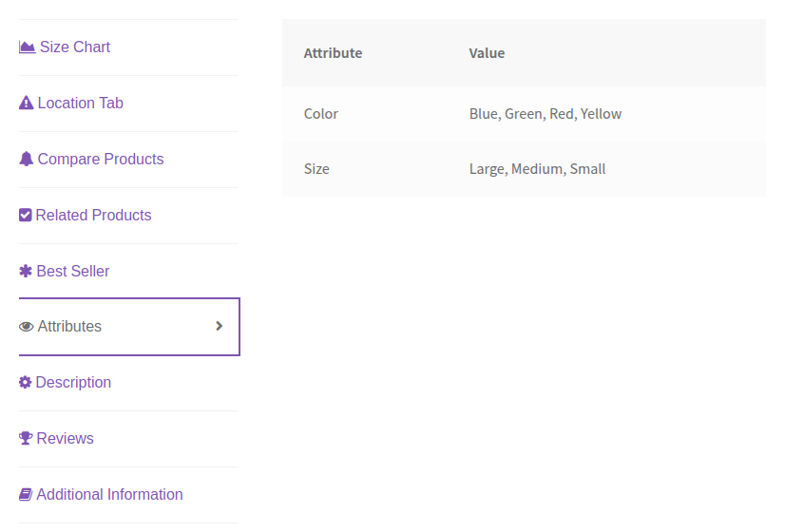
Task: Go to the Best Seller tab
Action: point(73,272)
